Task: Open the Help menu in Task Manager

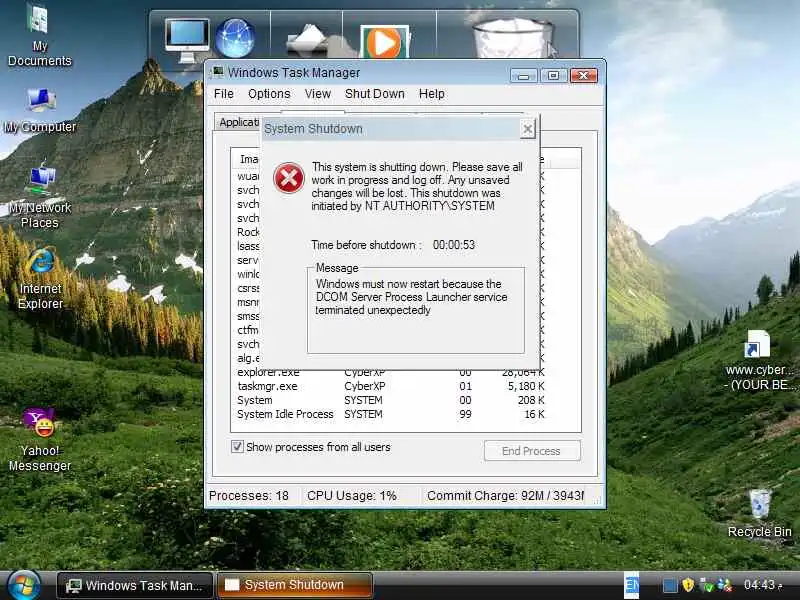Action: (432, 94)
